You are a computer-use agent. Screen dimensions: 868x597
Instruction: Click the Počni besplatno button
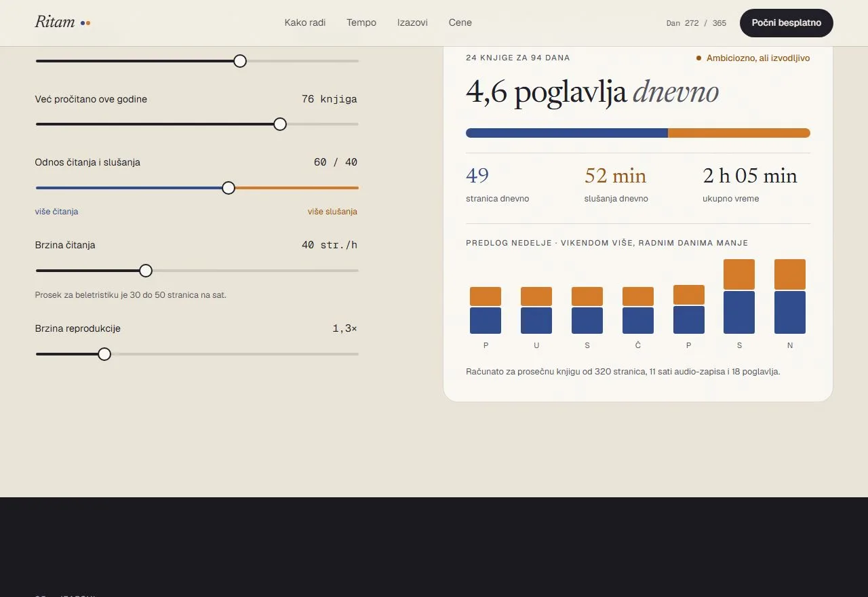tap(787, 23)
